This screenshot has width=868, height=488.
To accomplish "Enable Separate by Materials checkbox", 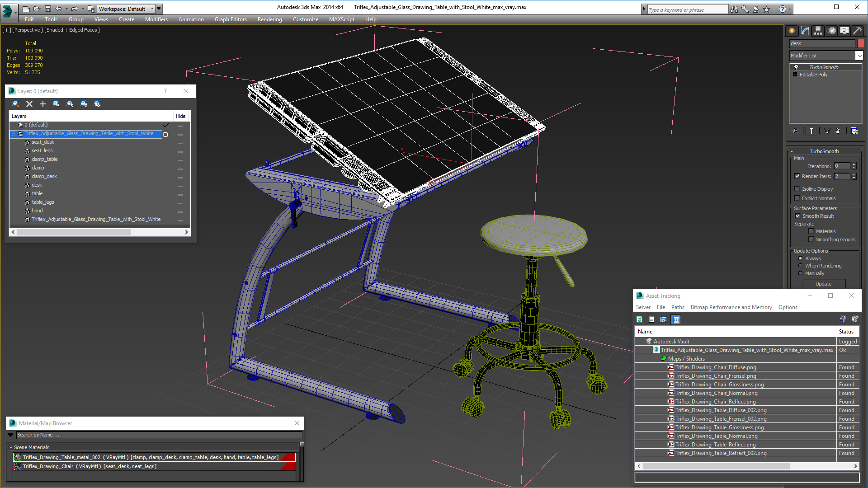I will [x=811, y=231].
